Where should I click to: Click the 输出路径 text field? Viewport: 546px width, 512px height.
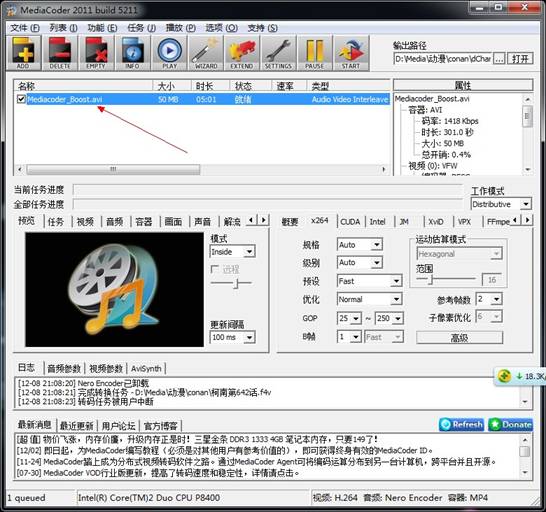443,59
